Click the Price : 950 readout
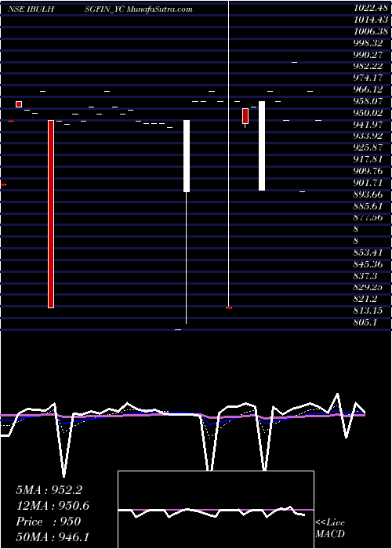The image size is (392, 549). (49, 522)
